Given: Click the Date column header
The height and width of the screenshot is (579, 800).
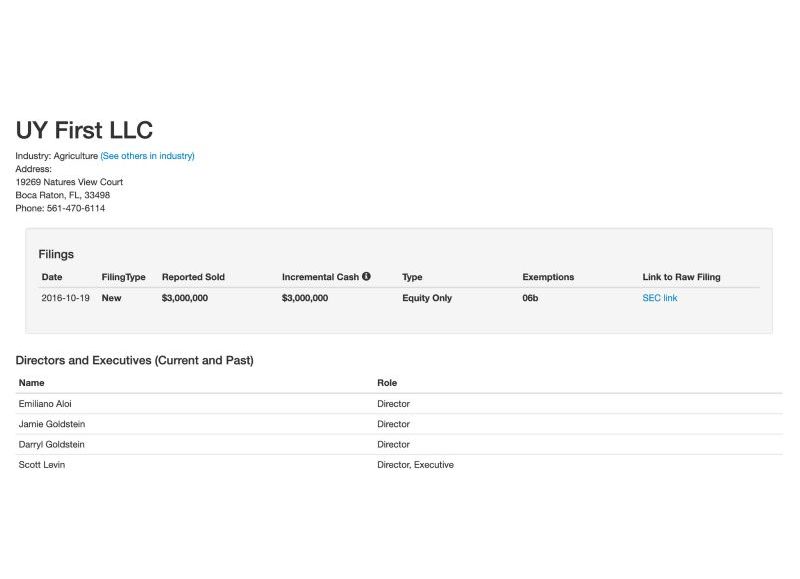Looking at the screenshot, I should pyautogui.click(x=51, y=277).
